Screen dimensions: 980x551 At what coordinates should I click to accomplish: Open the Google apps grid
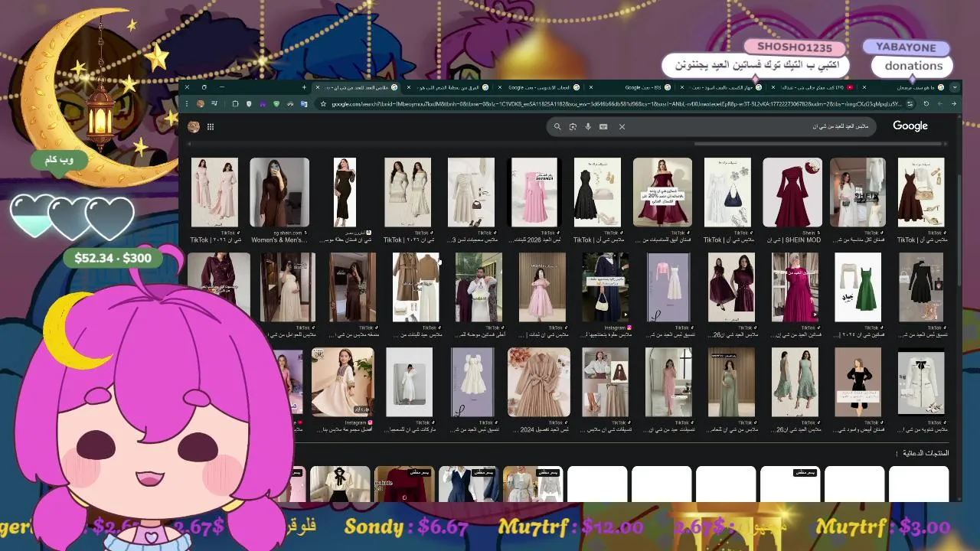tap(211, 127)
